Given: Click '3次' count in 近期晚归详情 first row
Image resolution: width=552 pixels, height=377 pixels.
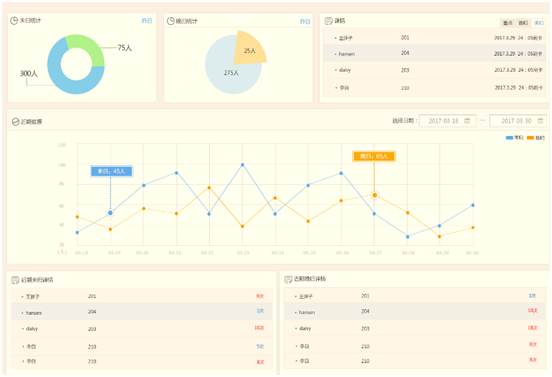Looking at the screenshot, I should pyautogui.click(x=532, y=296).
